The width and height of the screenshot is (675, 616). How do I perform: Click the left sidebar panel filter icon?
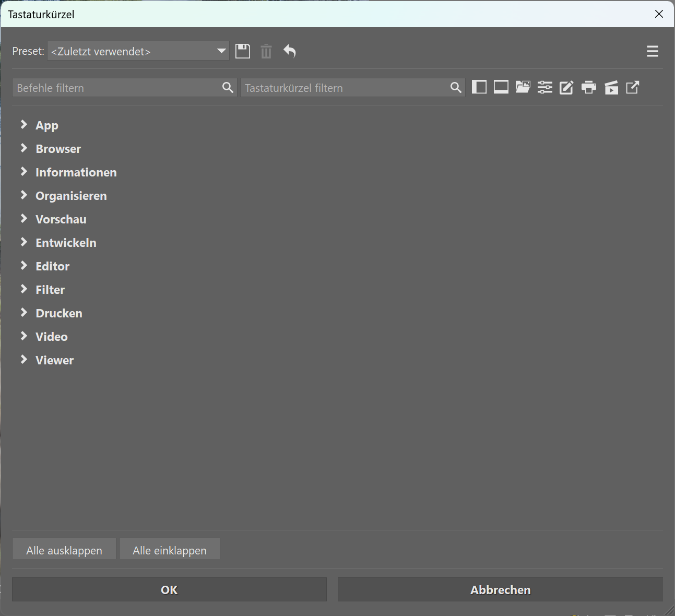tap(479, 87)
